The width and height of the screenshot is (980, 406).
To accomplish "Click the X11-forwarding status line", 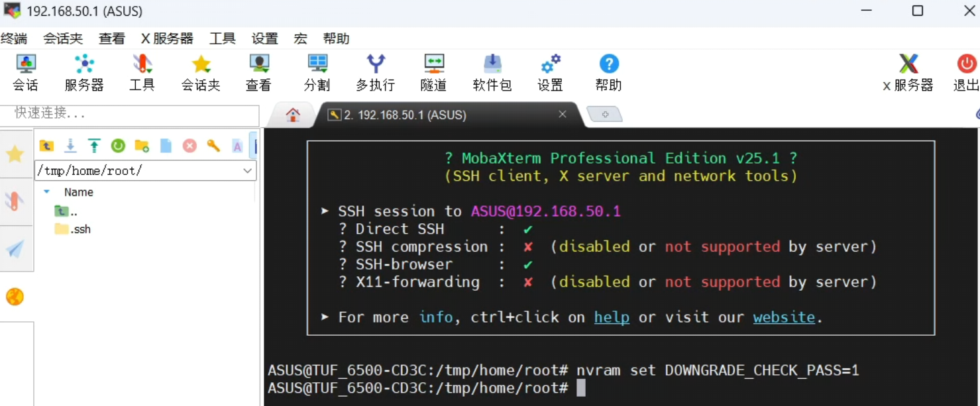I will 608,281.
